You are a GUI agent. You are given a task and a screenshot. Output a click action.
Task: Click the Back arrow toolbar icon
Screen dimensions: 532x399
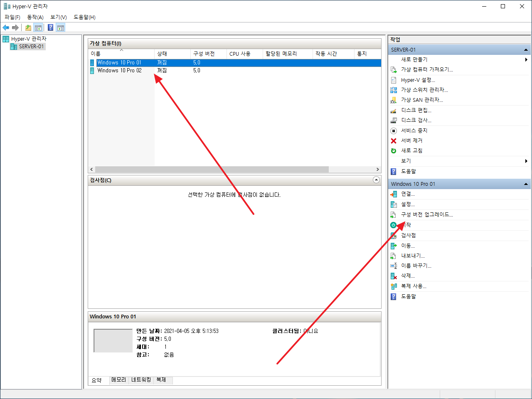[6, 27]
